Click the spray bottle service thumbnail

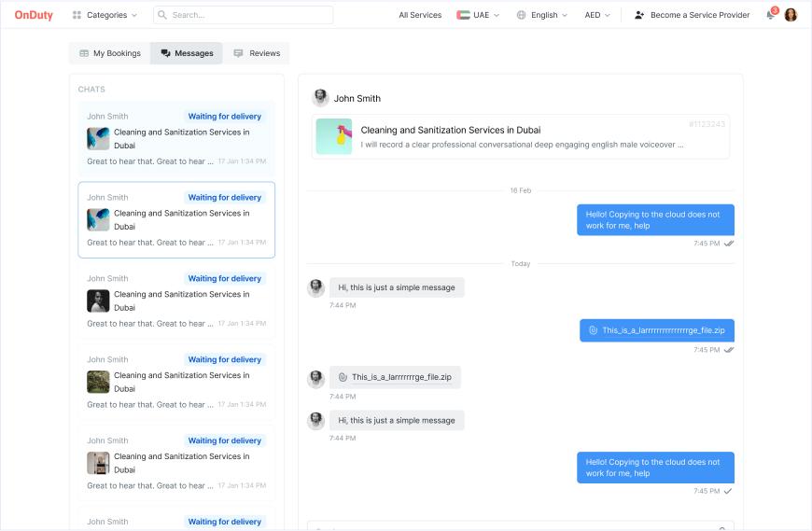(334, 136)
